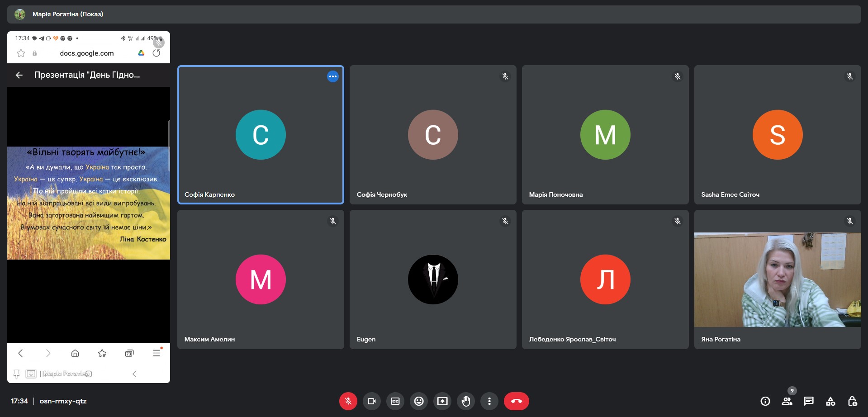The height and width of the screenshot is (417, 868).
Task: Open tile options on Софія Карпенко's tile
Action: [x=332, y=76]
